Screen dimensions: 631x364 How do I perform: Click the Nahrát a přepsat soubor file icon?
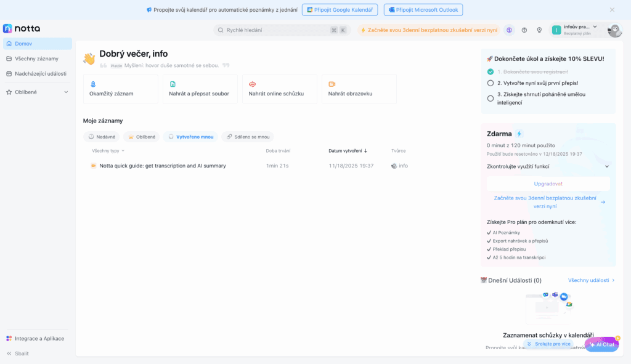coord(173,84)
